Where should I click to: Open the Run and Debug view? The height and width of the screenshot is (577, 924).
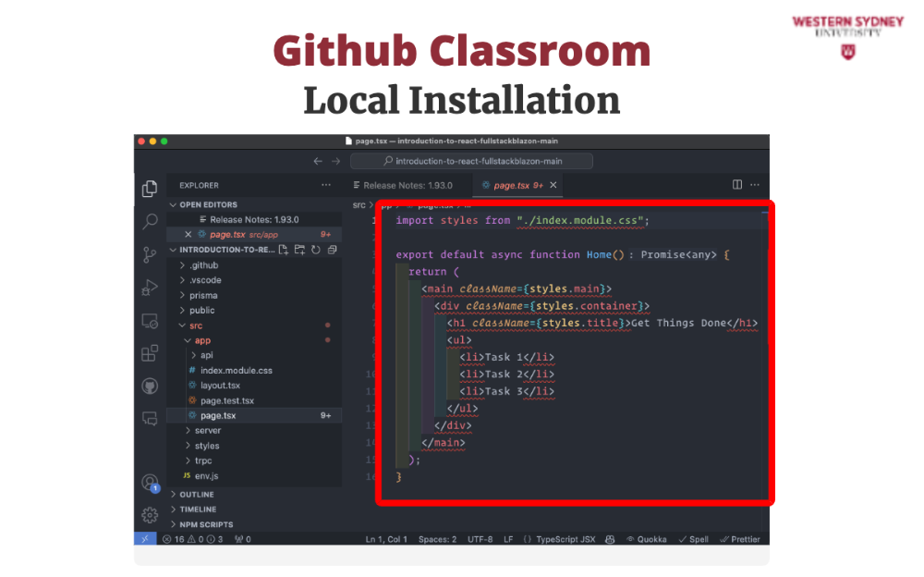[150, 288]
